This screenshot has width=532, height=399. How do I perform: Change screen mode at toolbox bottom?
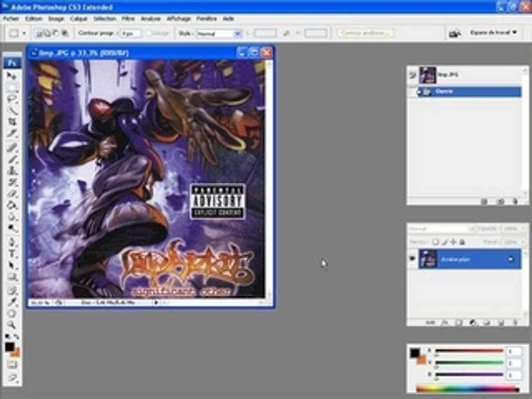(12, 377)
